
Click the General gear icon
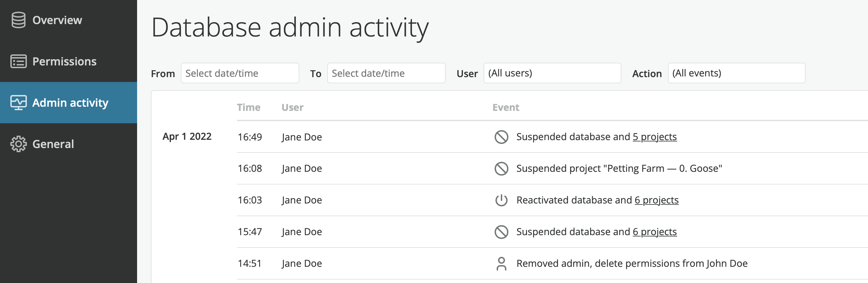click(x=18, y=144)
